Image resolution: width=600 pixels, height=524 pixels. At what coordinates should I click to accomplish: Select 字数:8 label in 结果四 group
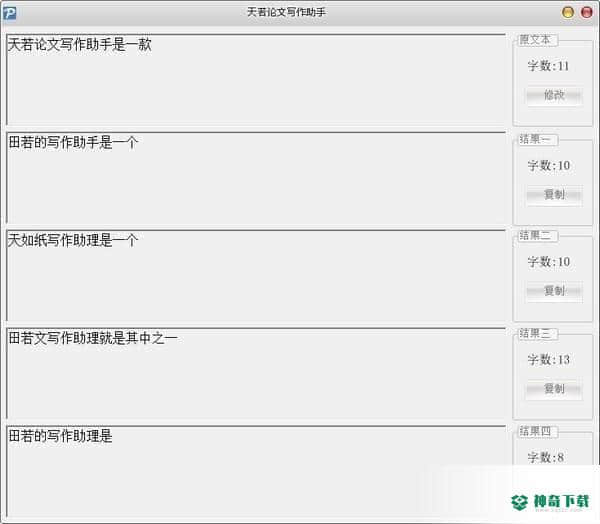[546, 457]
